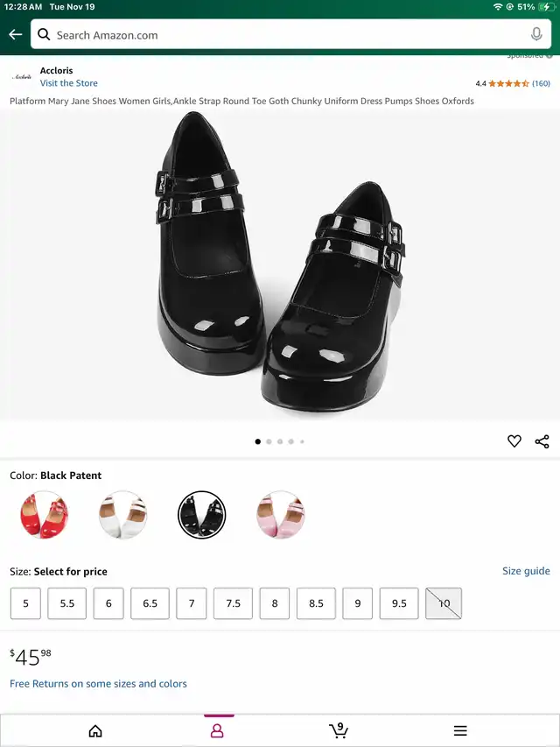
Task: Open the hamburger menu tab
Action: click(460, 730)
